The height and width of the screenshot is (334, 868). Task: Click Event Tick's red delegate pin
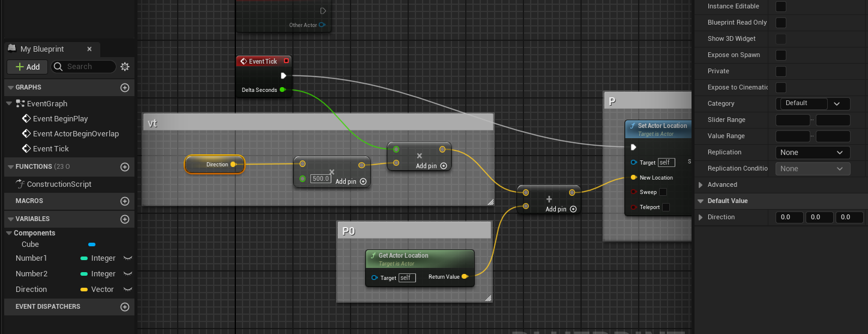point(286,61)
